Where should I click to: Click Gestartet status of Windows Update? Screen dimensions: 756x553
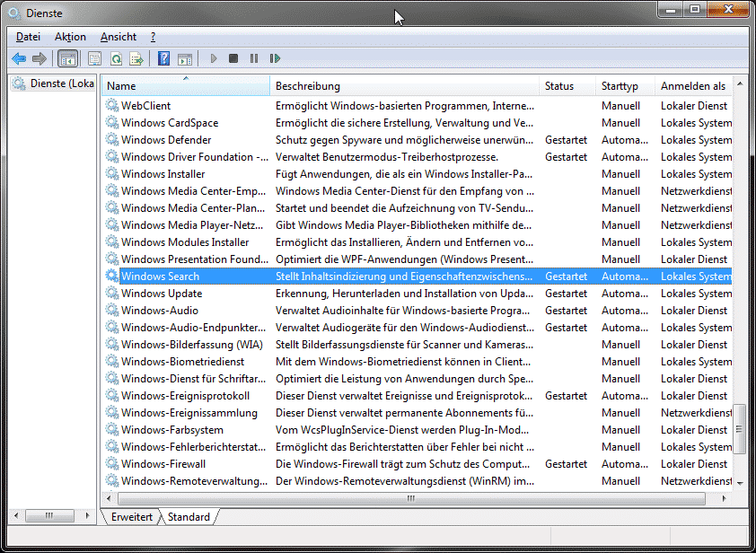[x=566, y=294]
